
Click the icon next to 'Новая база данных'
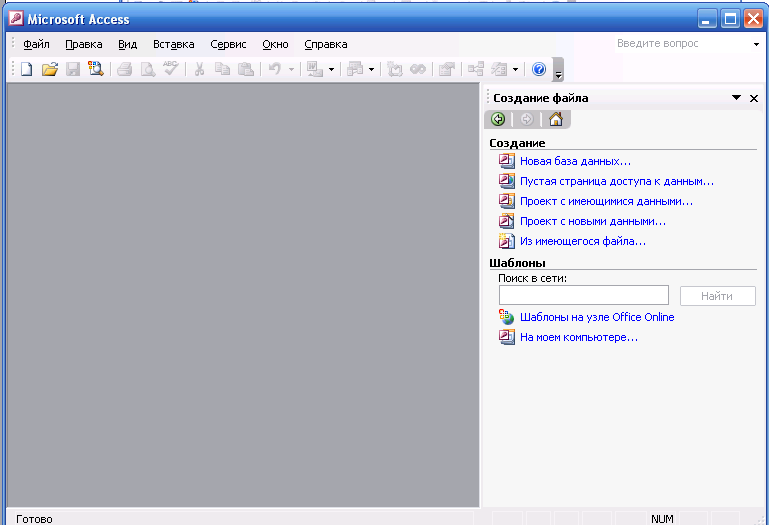(507, 161)
